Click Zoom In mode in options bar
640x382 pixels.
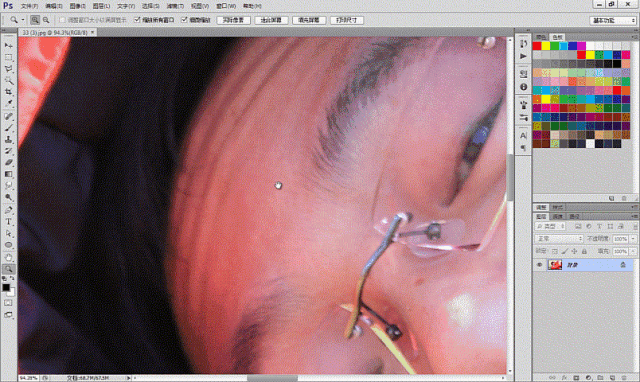click(35, 20)
